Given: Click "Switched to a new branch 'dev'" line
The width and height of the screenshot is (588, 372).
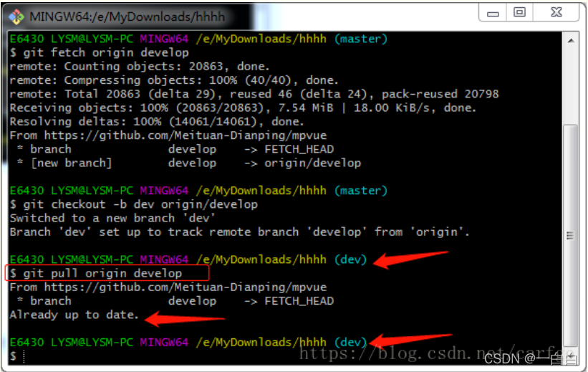Looking at the screenshot, I should [112, 218].
